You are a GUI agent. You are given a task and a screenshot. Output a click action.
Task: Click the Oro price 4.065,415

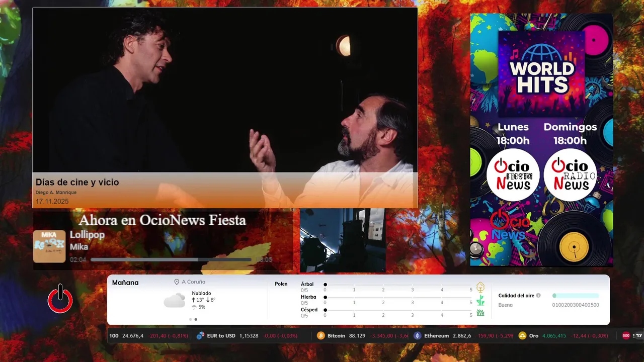(554, 336)
